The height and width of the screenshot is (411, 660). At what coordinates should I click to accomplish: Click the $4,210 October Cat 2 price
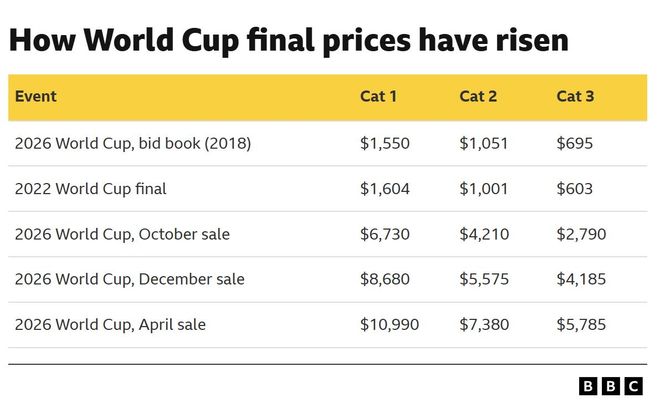[484, 234]
